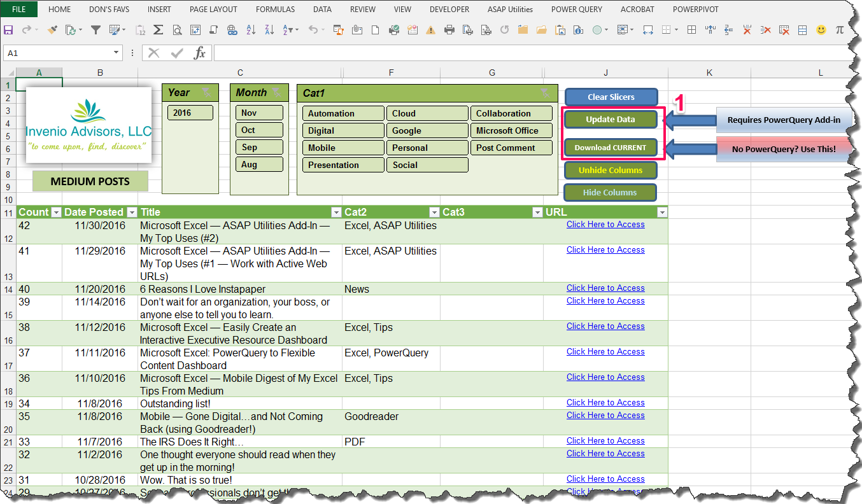Switch to the FORMULAS ribbon tab

click(x=275, y=9)
